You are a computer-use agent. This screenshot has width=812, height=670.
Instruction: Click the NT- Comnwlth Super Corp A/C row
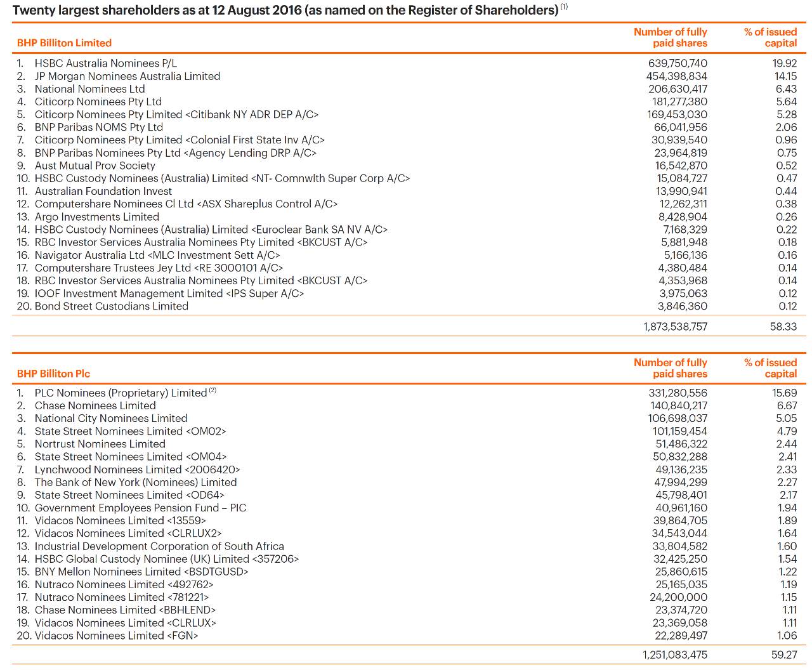pos(222,178)
